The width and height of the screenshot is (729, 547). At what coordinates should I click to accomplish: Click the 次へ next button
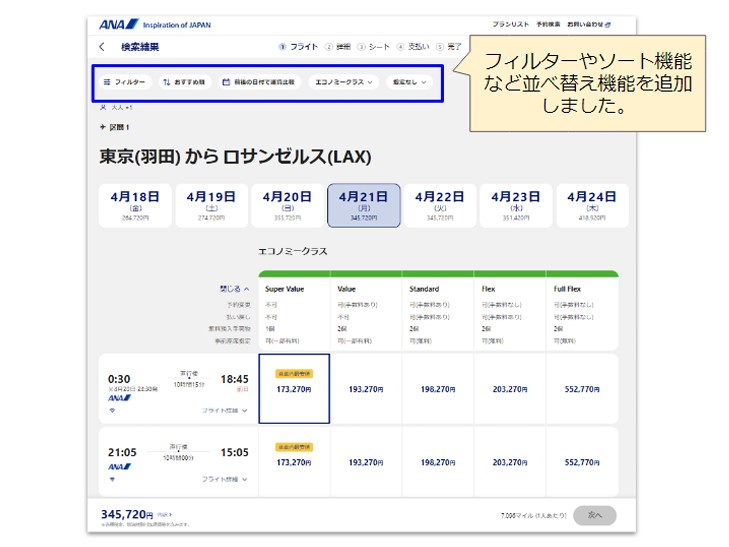click(x=595, y=515)
